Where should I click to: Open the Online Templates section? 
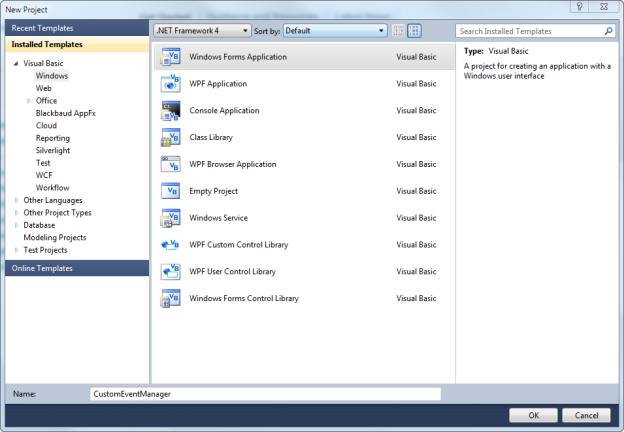click(x=42, y=268)
